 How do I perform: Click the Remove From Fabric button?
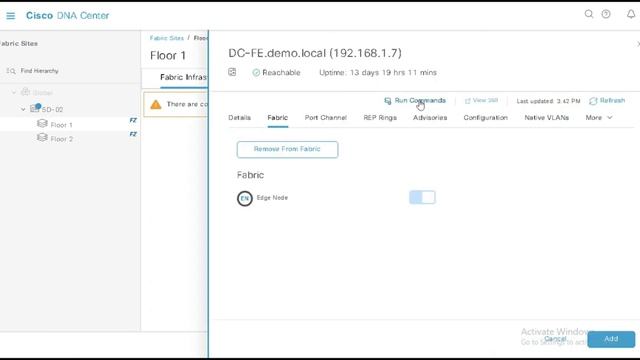[287, 149]
